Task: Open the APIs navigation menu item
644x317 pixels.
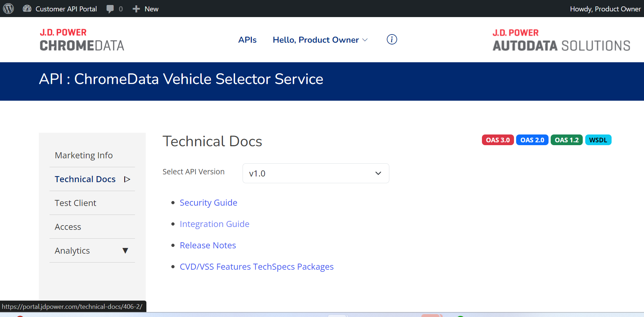Action: [247, 40]
